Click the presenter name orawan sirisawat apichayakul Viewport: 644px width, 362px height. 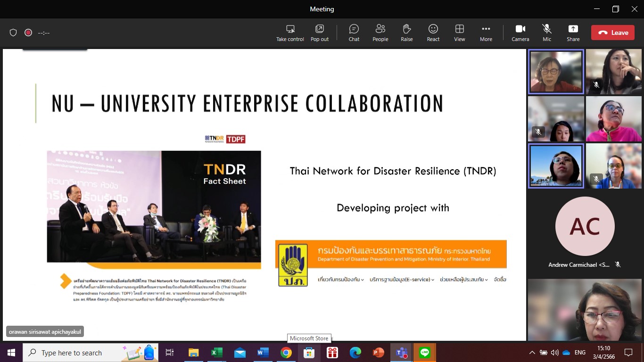click(45, 332)
